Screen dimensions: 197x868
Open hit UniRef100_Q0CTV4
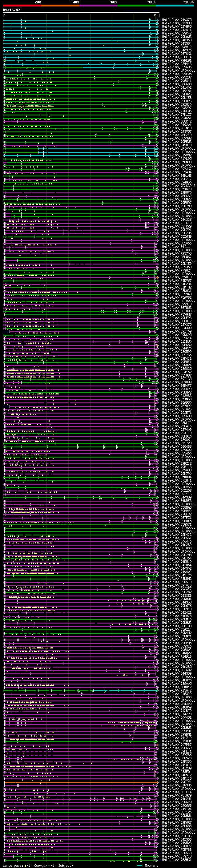tap(177, 782)
